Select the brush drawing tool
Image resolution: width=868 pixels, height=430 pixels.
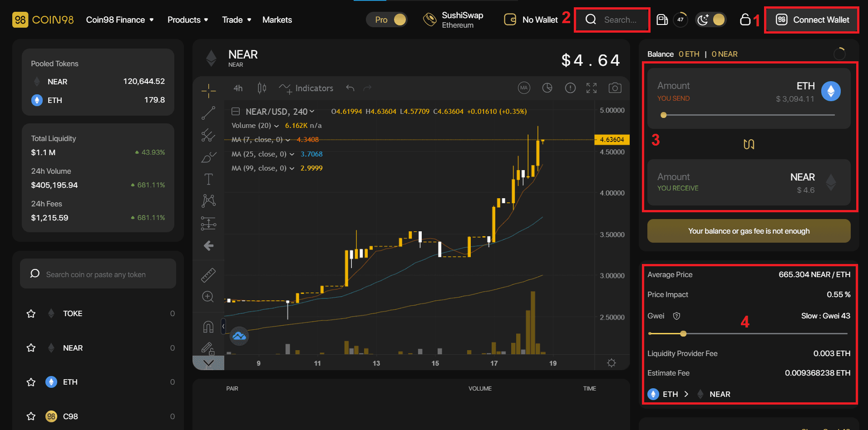pyautogui.click(x=208, y=157)
